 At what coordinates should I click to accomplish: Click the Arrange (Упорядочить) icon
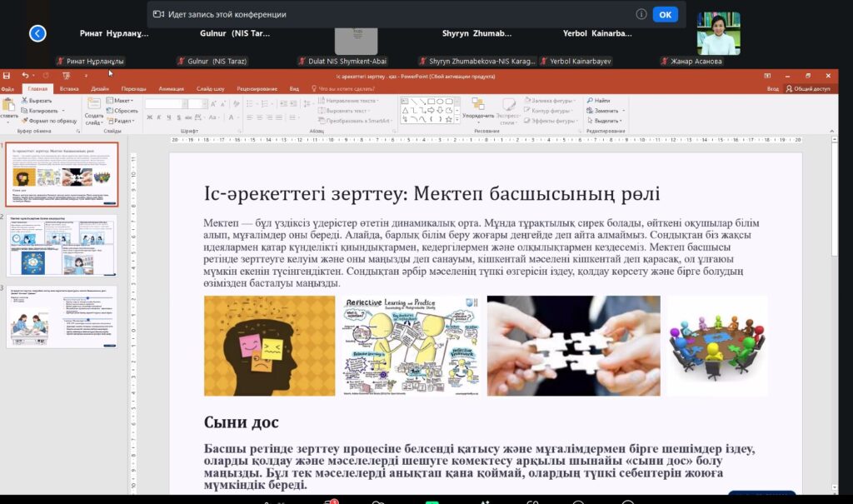(477, 104)
